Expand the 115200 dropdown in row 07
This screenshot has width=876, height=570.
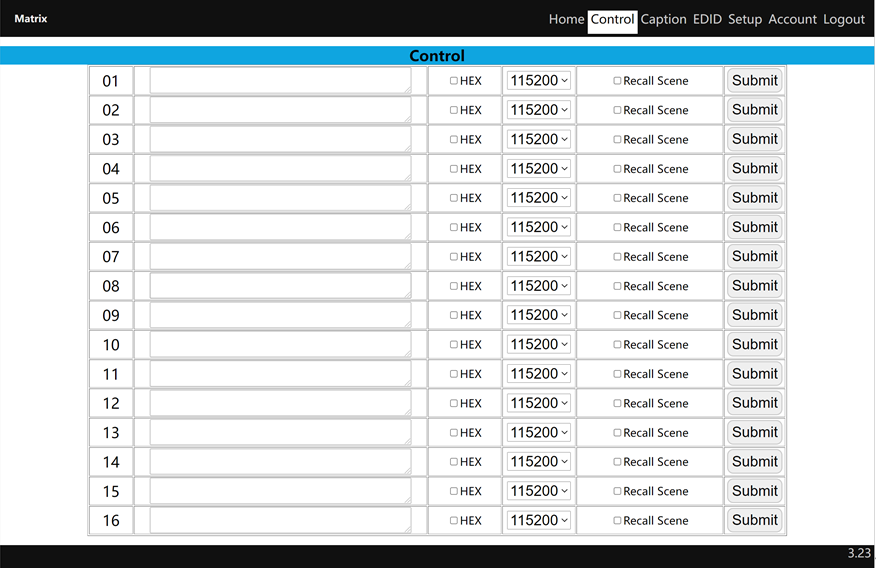(539, 256)
